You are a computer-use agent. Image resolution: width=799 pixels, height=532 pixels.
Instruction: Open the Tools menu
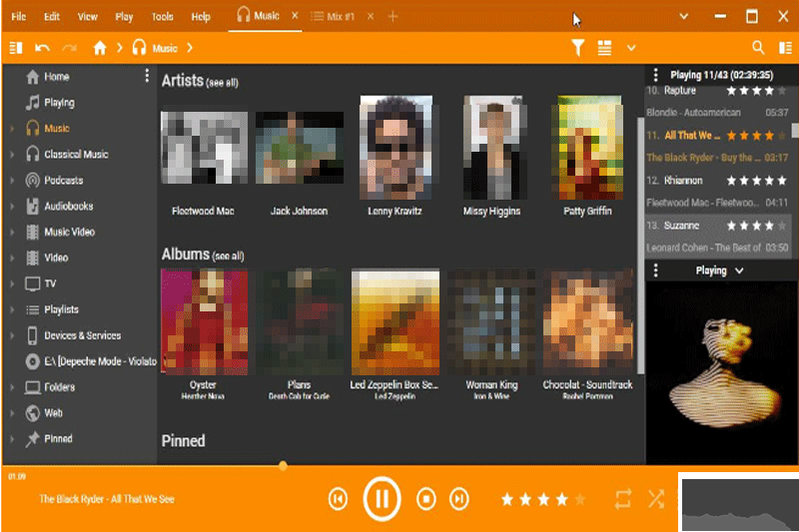coord(162,17)
